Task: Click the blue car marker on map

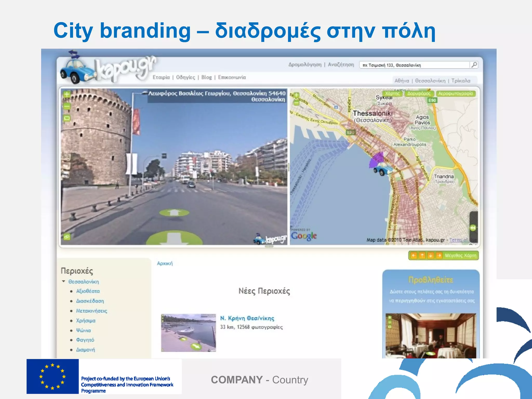Action: tap(383, 169)
